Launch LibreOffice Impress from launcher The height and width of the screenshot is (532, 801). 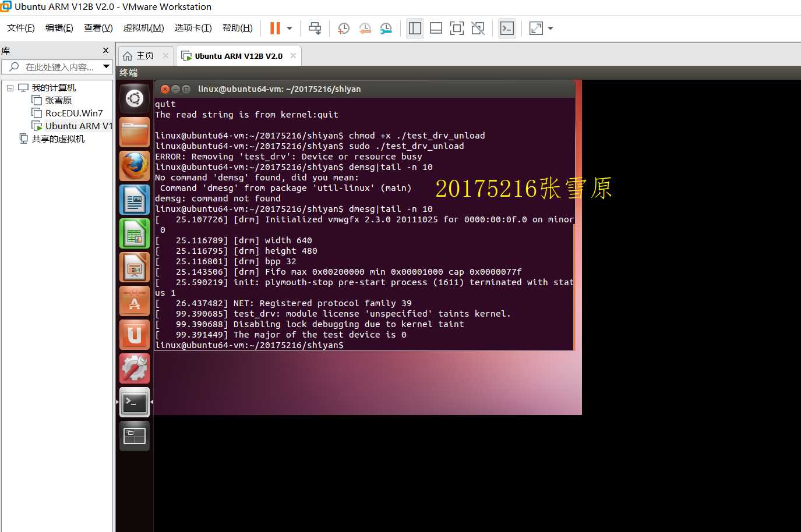(135, 267)
